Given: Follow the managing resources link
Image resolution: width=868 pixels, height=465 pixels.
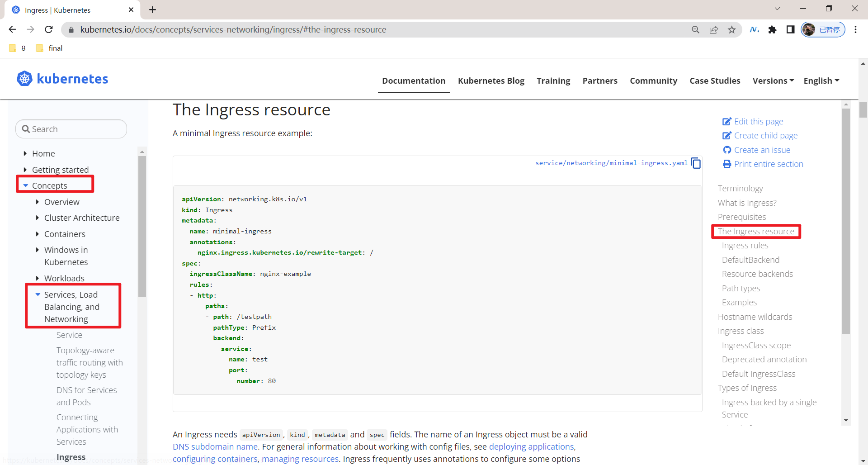Looking at the screenshot, I should click(300, 459).
